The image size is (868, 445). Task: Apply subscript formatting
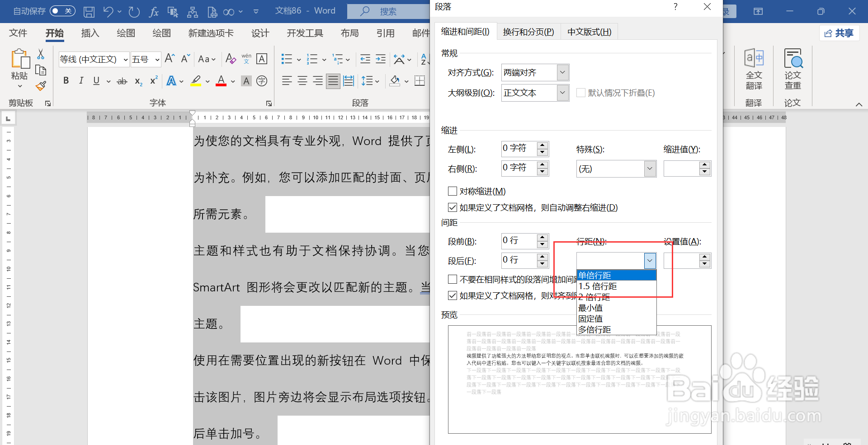tap(138, 81)
